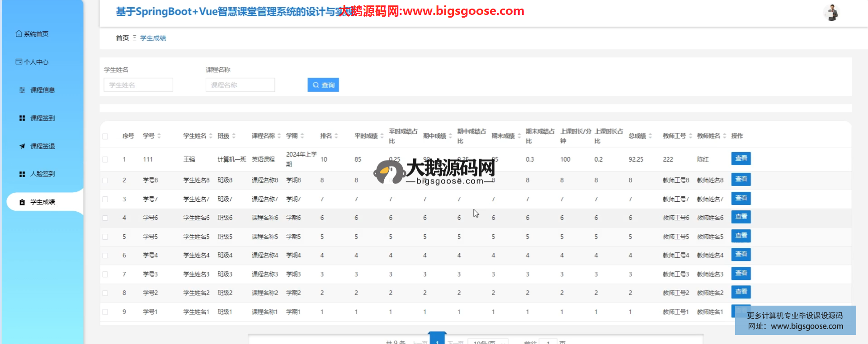Click the 人脸签到 sidebar icon
868x344 pixels.
coord(22,174)
